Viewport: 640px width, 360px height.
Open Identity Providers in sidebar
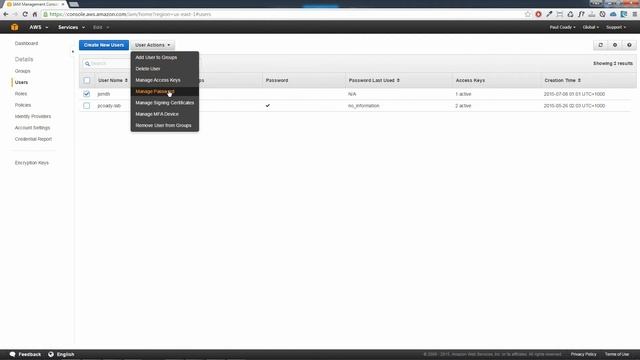tap(33, 117)
